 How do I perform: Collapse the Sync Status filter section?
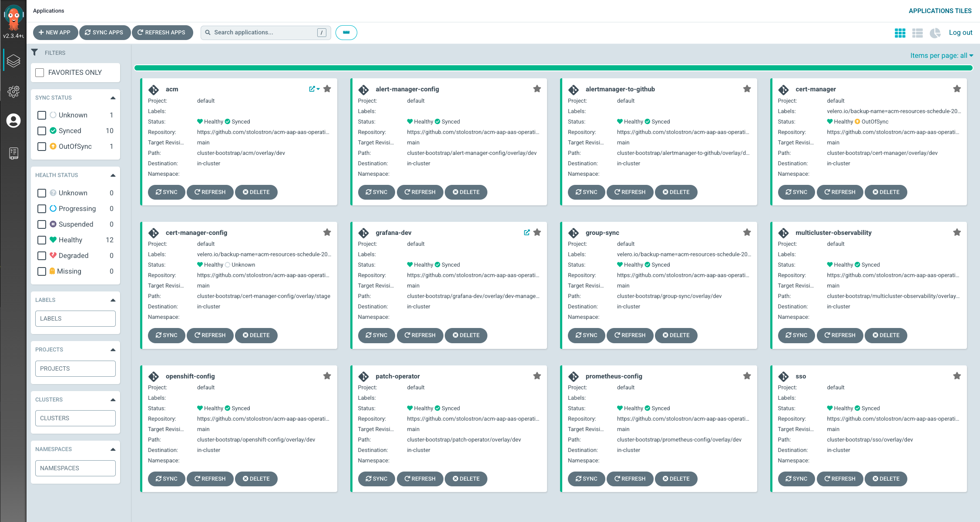coord(113,98)
